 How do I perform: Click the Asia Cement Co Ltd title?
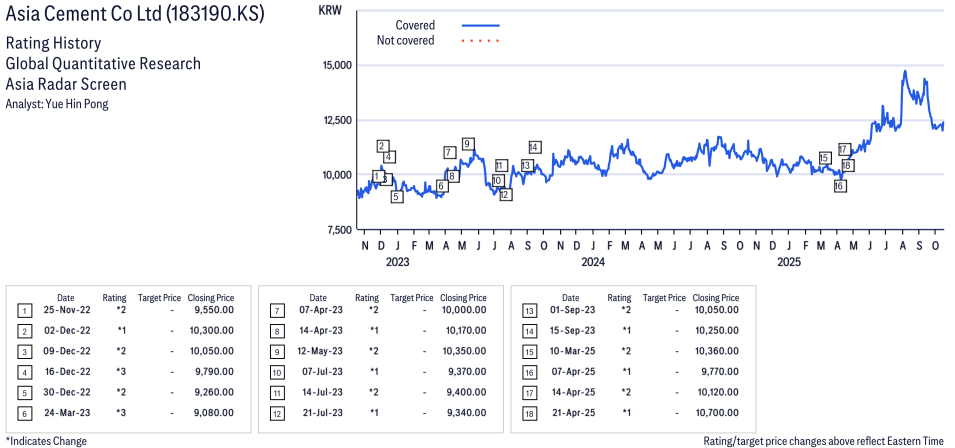point(135,17)
